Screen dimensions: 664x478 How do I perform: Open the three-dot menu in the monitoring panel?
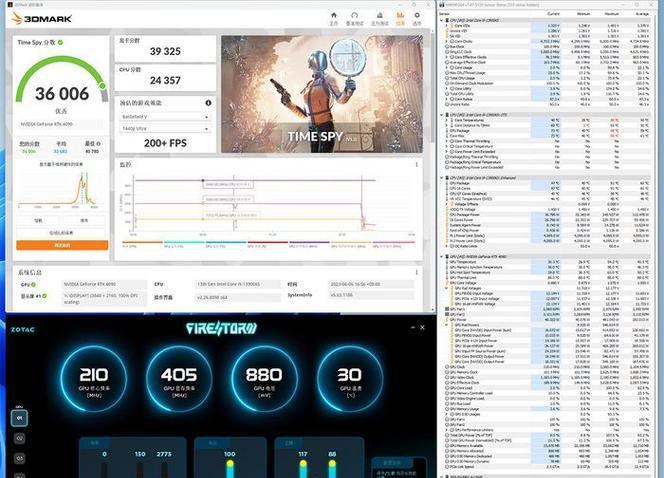pyautogui.click(x=416, y=165)
